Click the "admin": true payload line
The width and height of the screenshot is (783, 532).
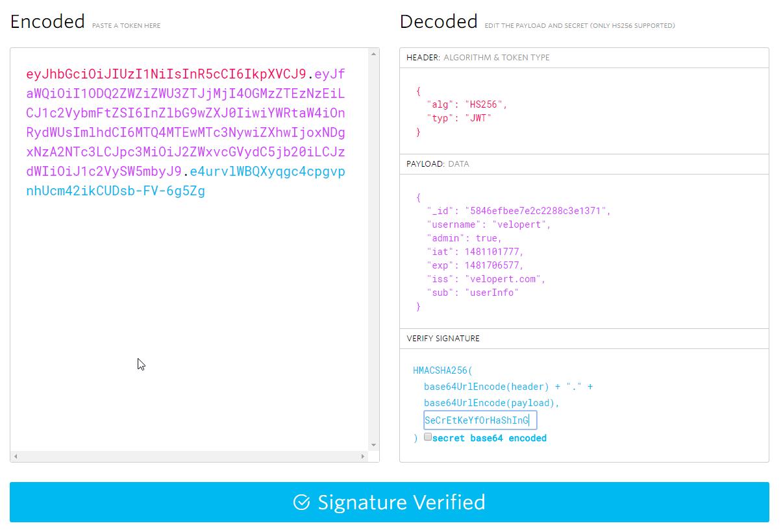tap(464, 238)
